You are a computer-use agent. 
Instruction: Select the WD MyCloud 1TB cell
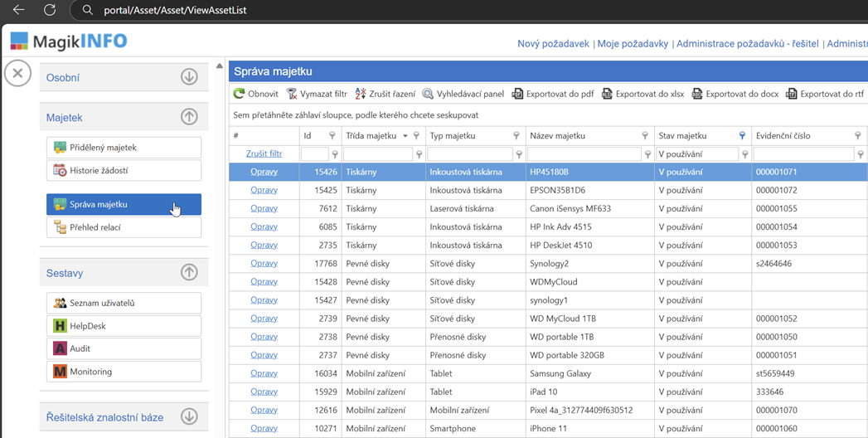coord(590,319)
